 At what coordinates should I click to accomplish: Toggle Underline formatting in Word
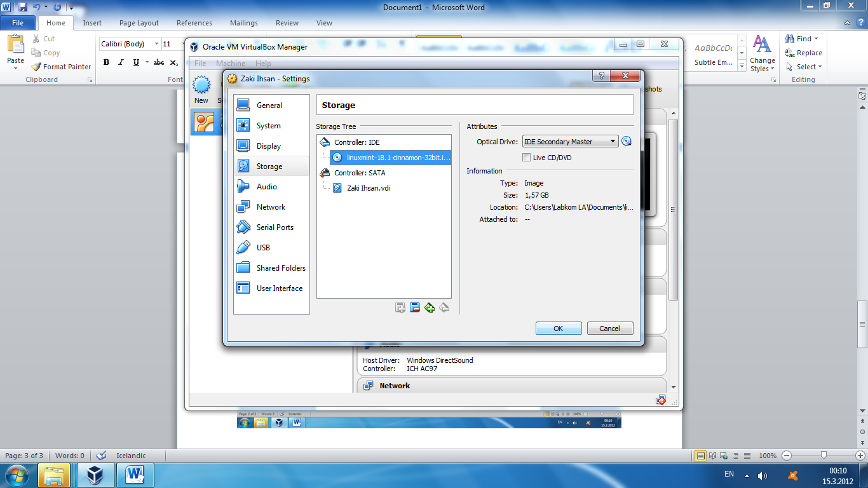pos(136,62)
